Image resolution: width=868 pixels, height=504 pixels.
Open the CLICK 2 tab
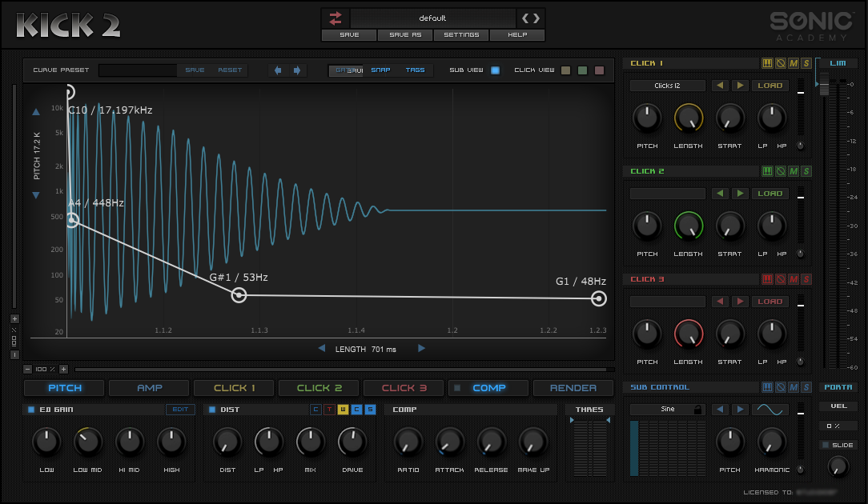[319, 388]
